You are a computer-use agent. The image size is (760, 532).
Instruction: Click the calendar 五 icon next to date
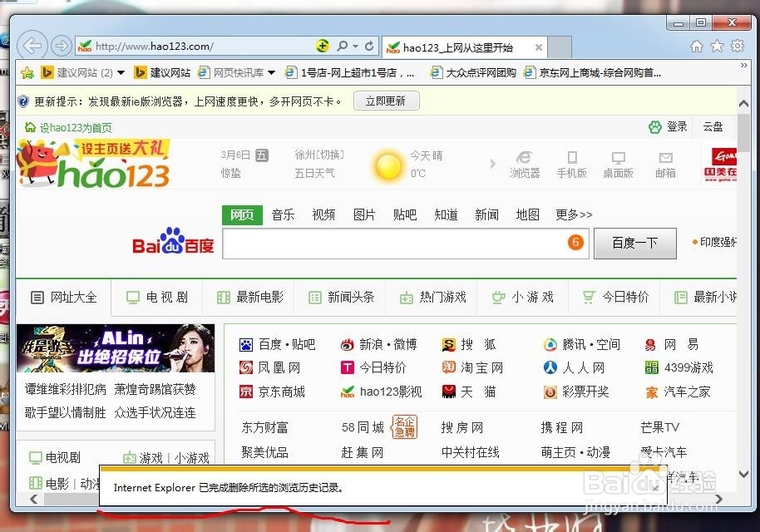(262, 155)
